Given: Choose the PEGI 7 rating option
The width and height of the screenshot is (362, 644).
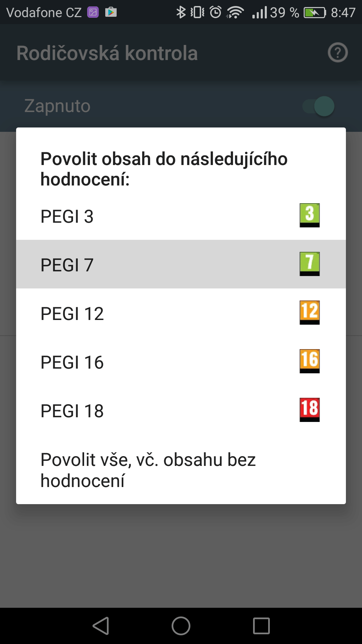Looking at the screenshot, I should [x=67, y=265].
